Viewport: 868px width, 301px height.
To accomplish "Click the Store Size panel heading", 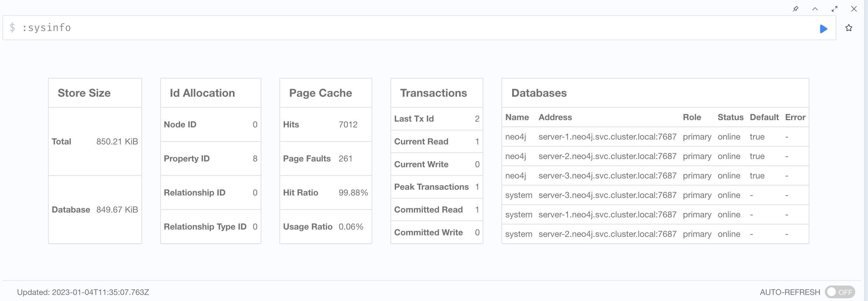I will click(x=84, y=93).
